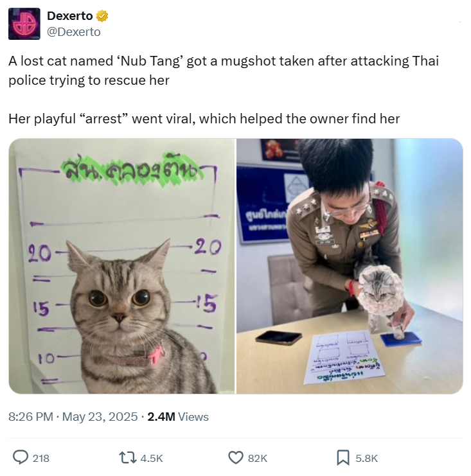Like the tweet with heart icon
Screen dimensions: 471x476
236,458
